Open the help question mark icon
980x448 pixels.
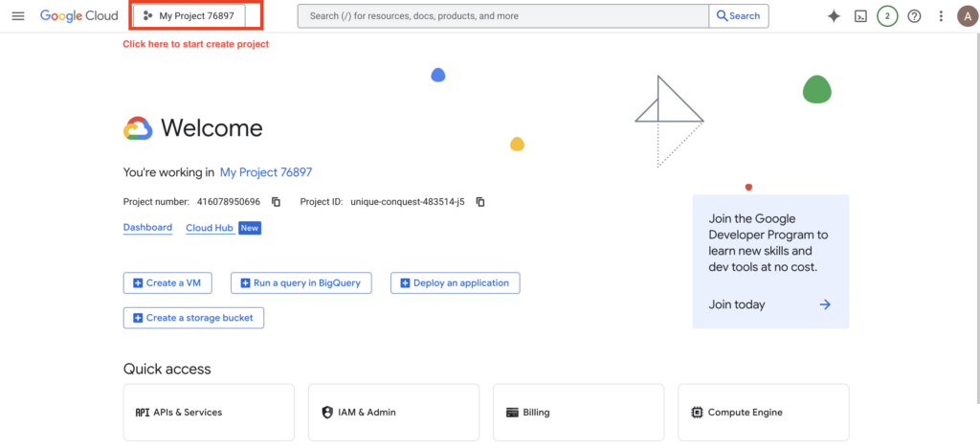coord(914,16)
